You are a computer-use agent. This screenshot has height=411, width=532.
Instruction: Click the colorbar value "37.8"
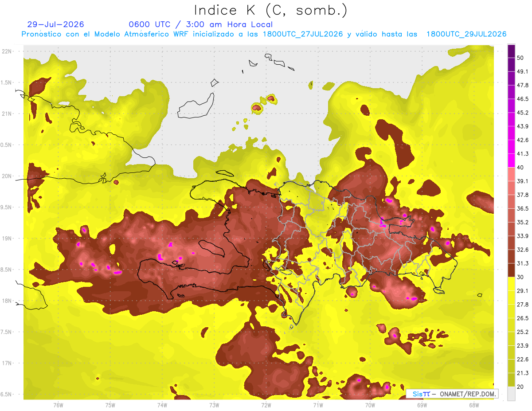click(x=523, y=195)
